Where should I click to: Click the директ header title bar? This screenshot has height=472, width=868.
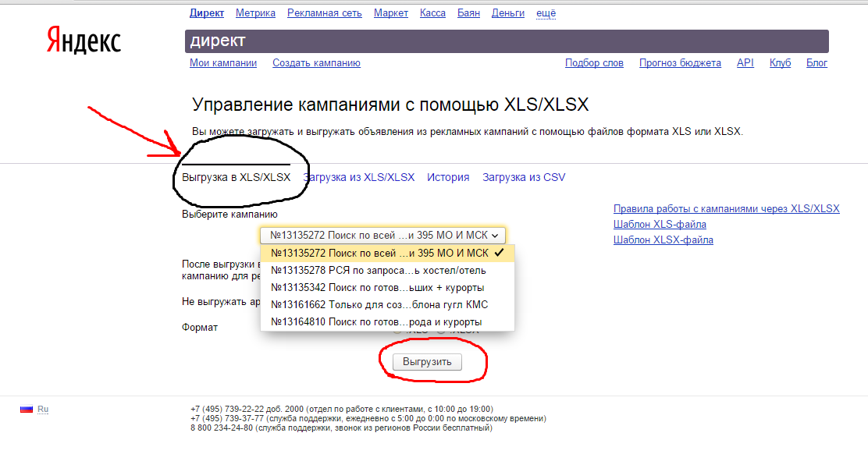(x=507, y=41)
